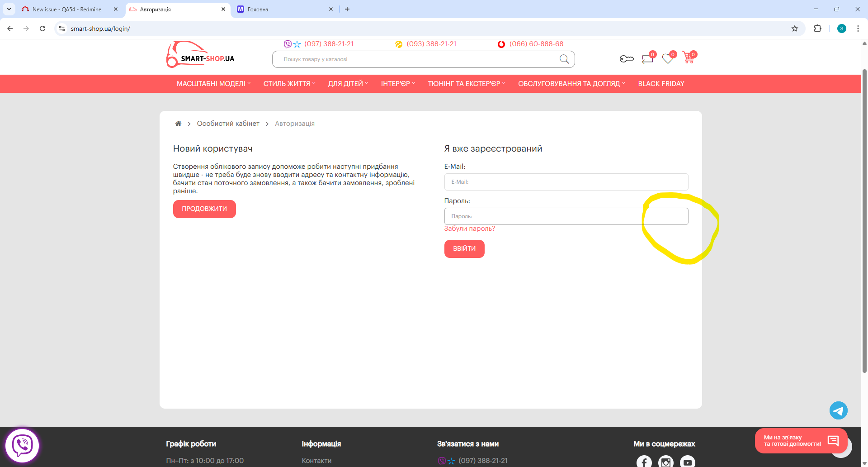Click the key login icon in header
This screenshot has height=467, width=868.
click(627, 59)
